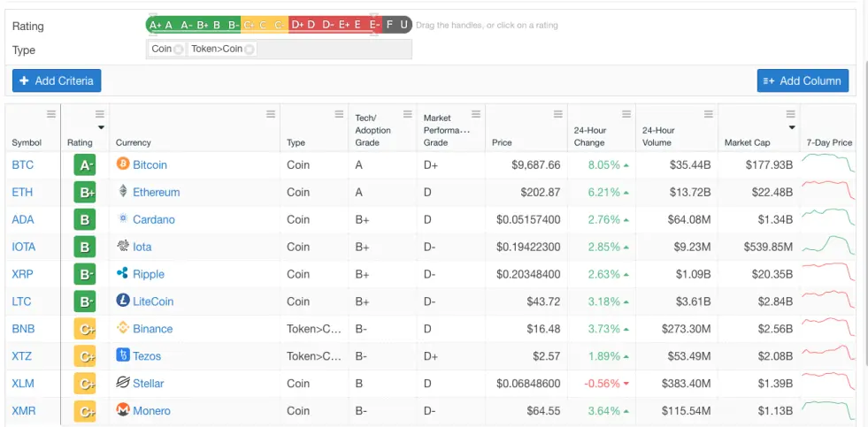Click the 7-Day Price column header

[x=829, y=142]
